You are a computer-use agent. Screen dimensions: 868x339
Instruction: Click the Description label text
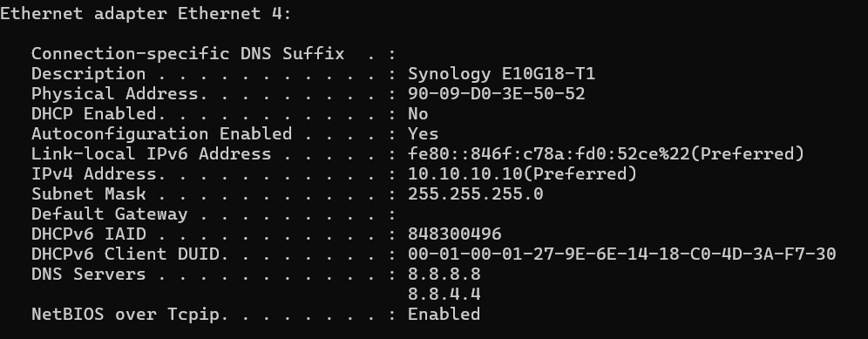89,74
